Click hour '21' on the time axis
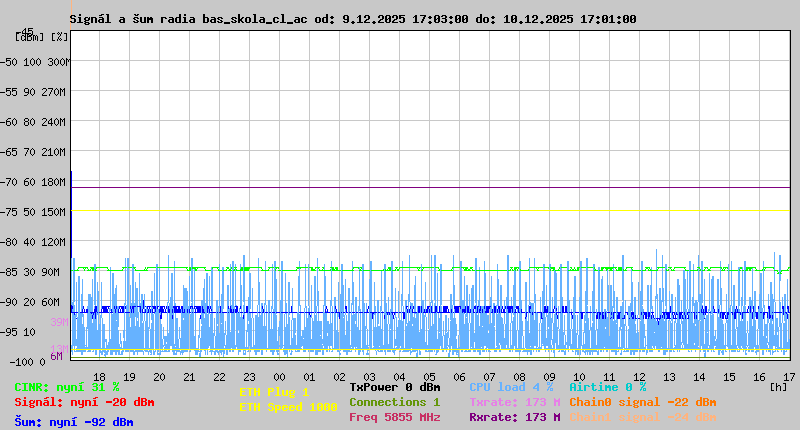This screenshot has width=800, height=430. pyautogui.click(x=189, y=377)
